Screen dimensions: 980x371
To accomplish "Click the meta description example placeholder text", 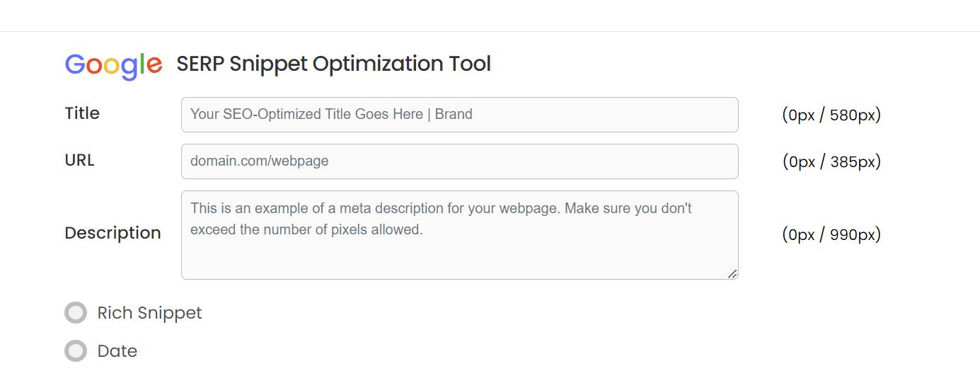I will click(440, 209).
